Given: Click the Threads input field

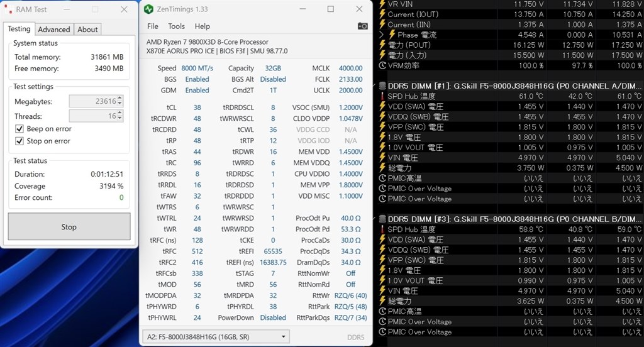Looking at the screenshot, I should pyautogui.click(x=93, y=116).
